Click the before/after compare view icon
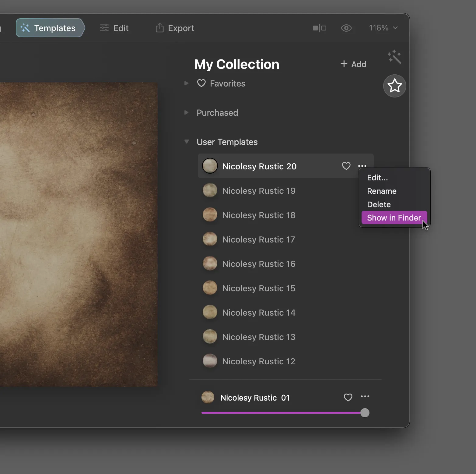 click(319, 28)
